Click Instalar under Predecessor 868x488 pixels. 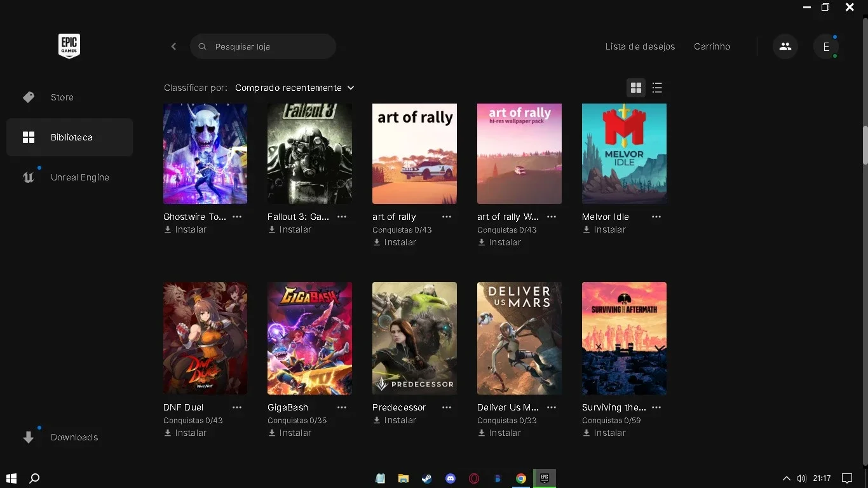[395, 420]
